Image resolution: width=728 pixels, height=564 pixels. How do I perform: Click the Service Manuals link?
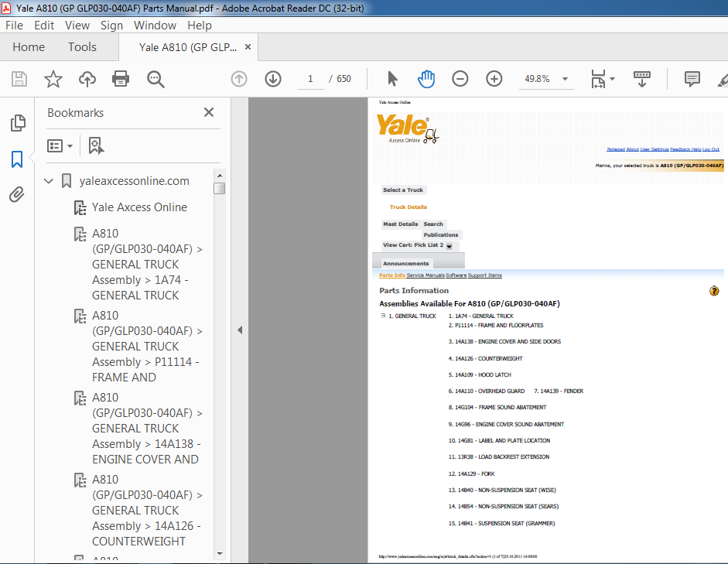click(426, 275)
